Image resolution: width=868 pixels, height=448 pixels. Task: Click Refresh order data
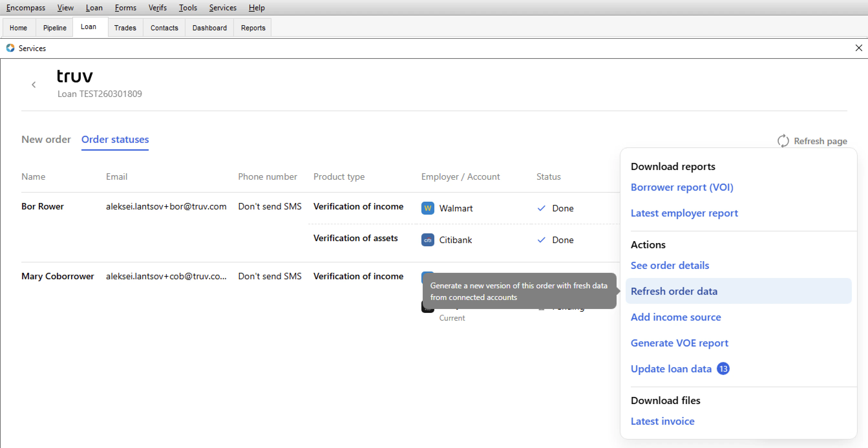(x=674, y=291)
